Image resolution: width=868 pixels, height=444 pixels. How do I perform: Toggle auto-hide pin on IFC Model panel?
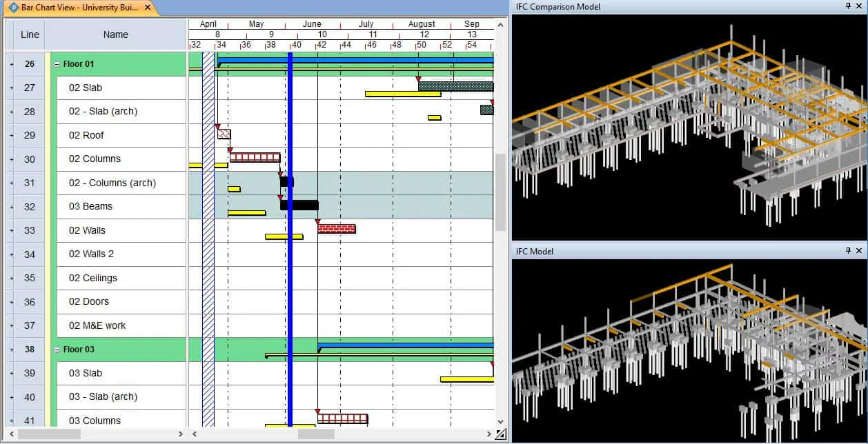click(849, 252)
